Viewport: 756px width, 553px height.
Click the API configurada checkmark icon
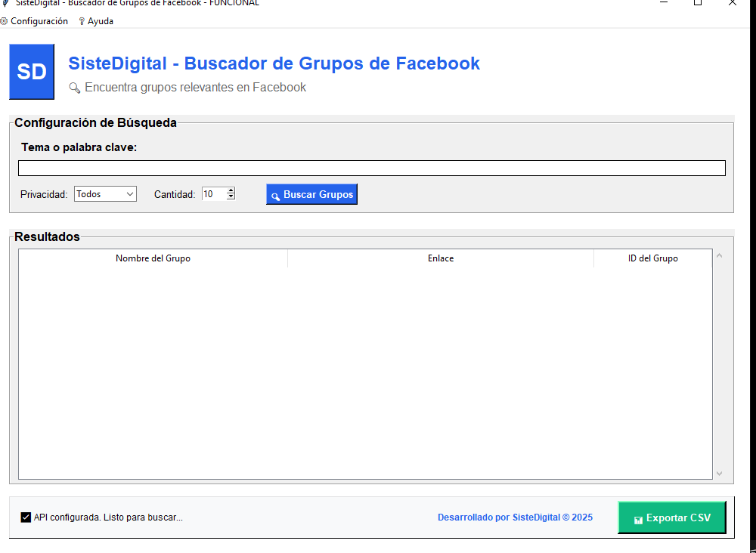(x=26, y=517)
